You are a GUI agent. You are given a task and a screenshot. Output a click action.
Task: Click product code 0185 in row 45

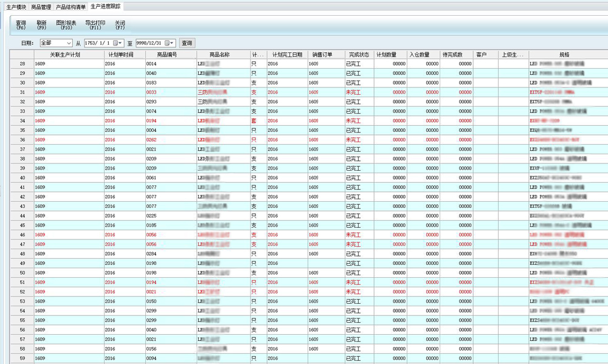click(151, 225)
